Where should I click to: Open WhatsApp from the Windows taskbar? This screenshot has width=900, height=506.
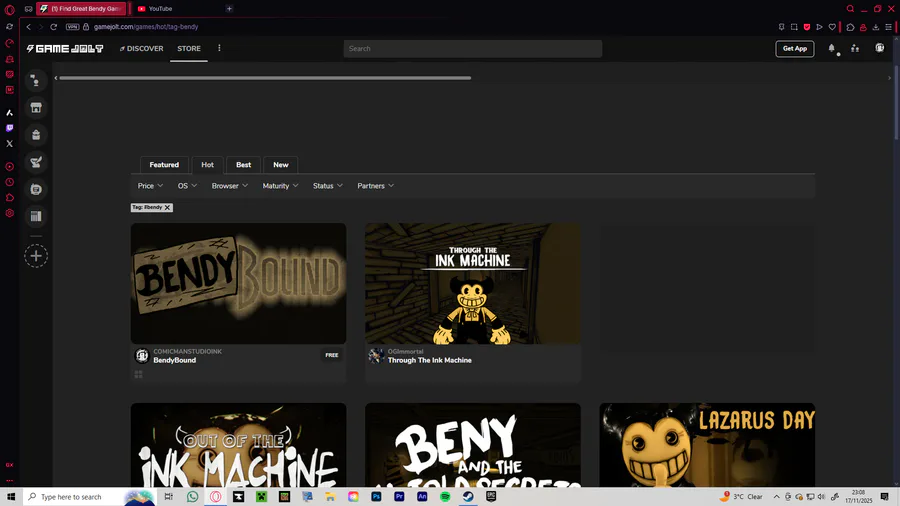(x=192, y=497)
